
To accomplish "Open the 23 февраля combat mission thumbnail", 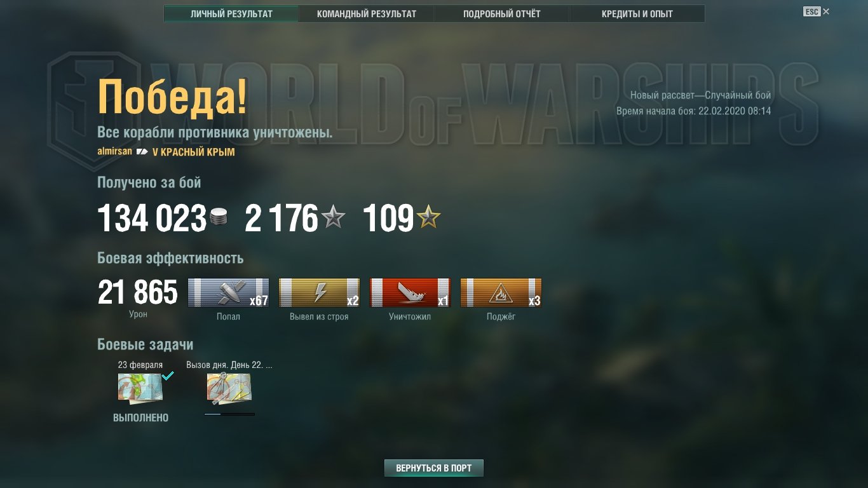I will [x=140, y=388].
